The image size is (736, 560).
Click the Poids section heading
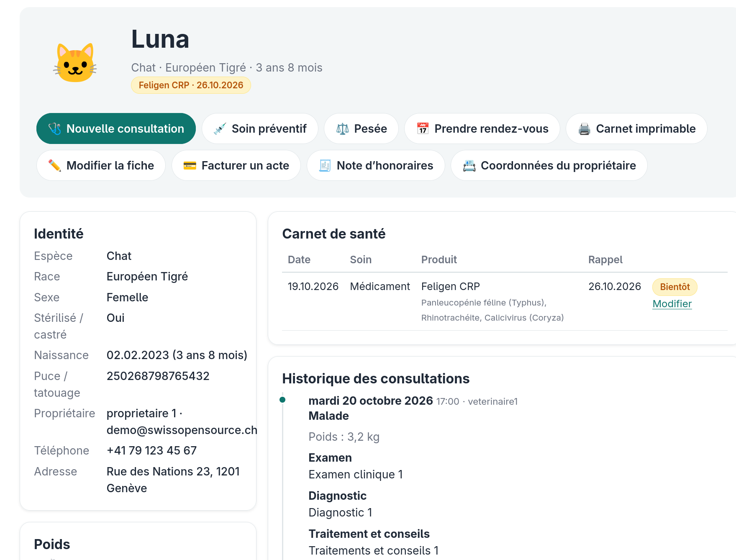pos(52,545)
